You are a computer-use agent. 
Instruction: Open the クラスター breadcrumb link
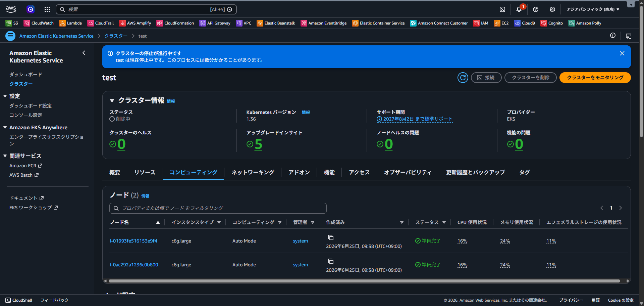[116, 36]
